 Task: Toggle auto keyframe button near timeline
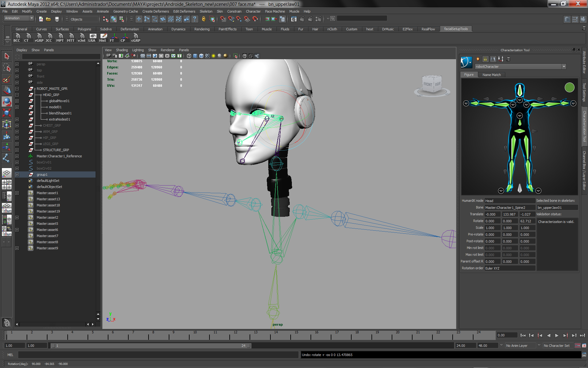coord(578,346)
